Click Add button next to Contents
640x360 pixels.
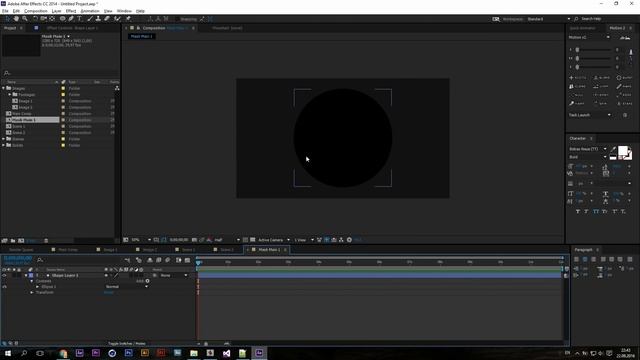coord(143,281)
